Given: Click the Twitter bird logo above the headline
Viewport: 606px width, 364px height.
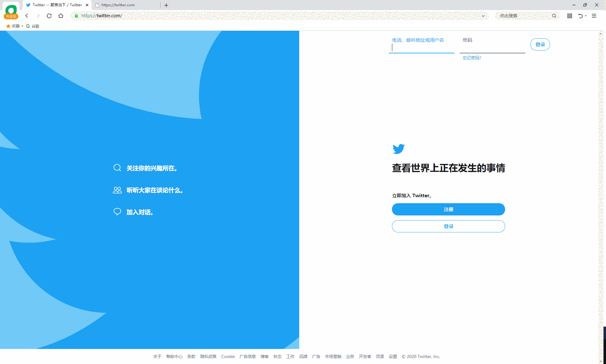Looking at the screenshot, I should coord(399,149).
